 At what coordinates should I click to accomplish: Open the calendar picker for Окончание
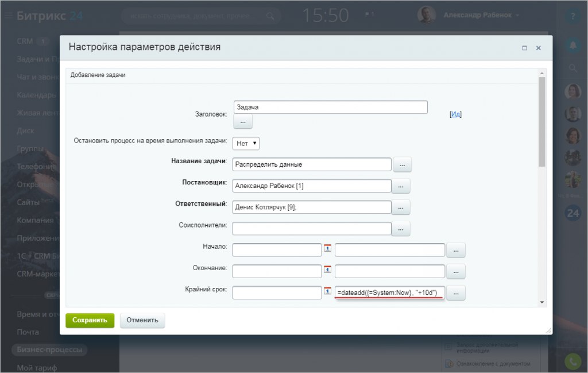[x=327, y=270]
